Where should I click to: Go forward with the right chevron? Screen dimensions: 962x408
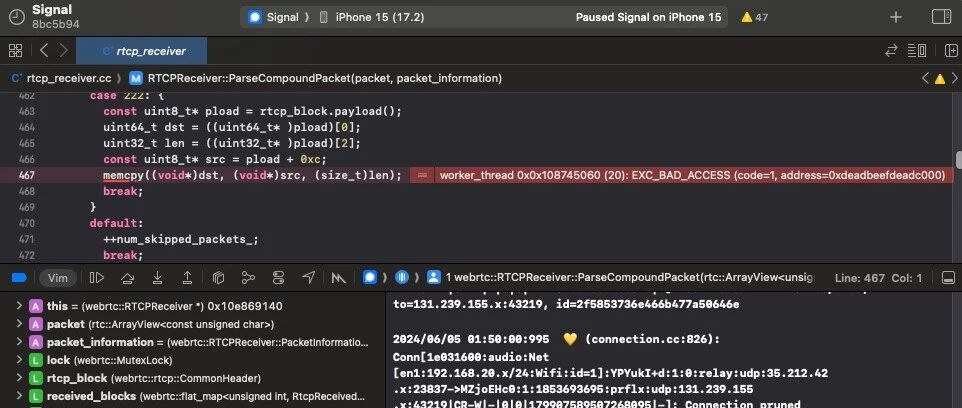pyautogui.click(x=63, y=51)
